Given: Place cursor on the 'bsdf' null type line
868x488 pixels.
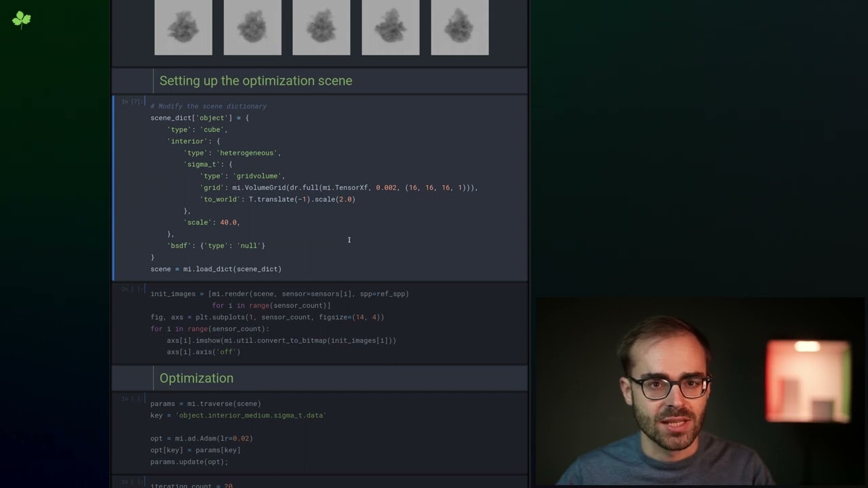Looking at the screenshot, I should pyautogui.click(x=216, y=245).
